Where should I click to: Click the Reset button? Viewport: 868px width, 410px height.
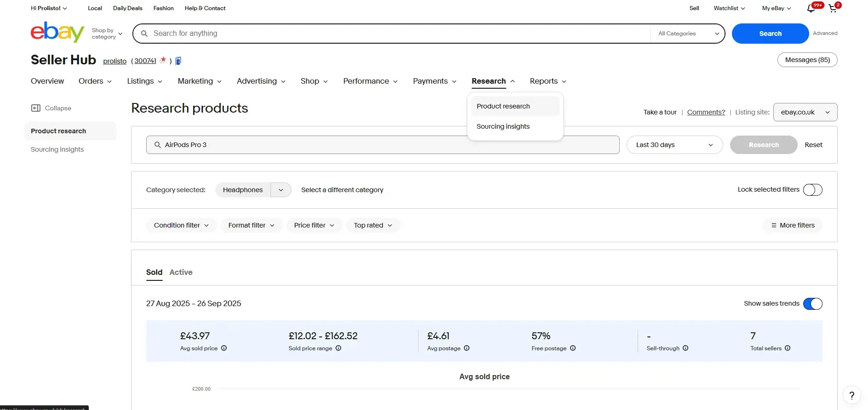(813, 145)
